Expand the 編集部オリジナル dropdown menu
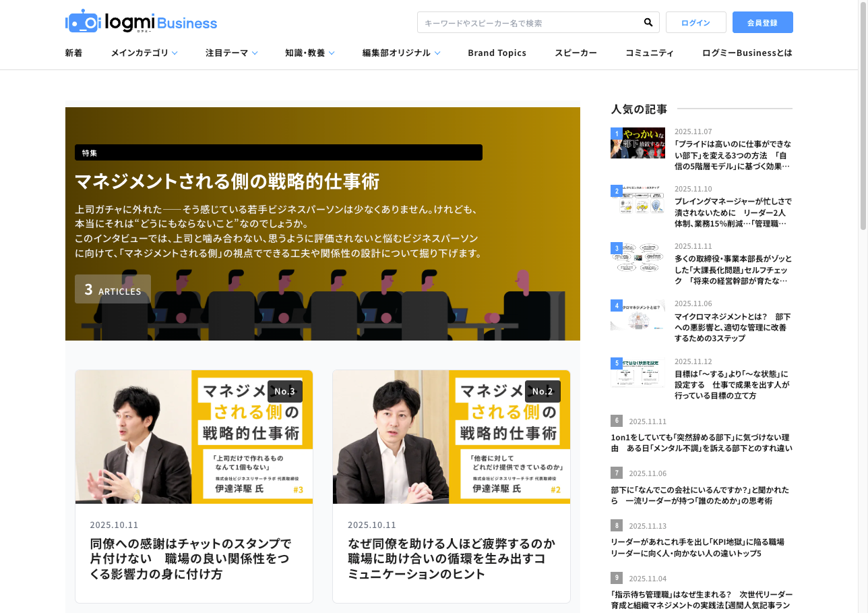Viewport: 868px width, 613px height. pos(401,53)
